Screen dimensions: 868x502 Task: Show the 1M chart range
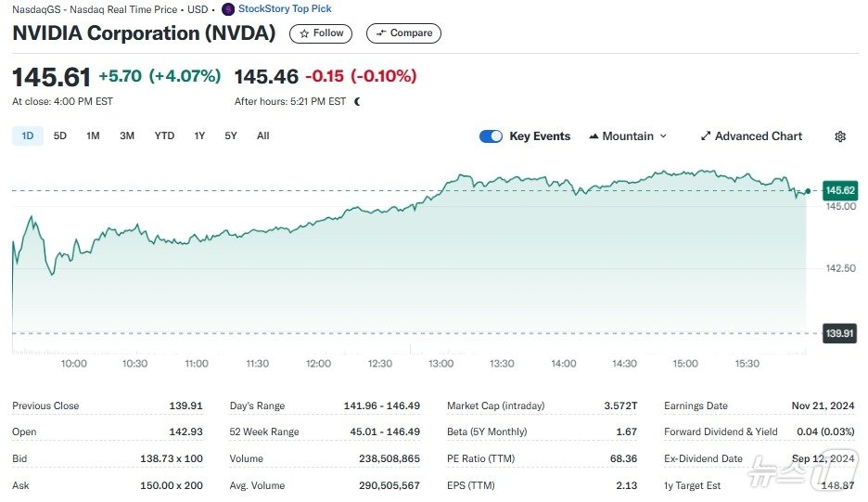(93, 136)
